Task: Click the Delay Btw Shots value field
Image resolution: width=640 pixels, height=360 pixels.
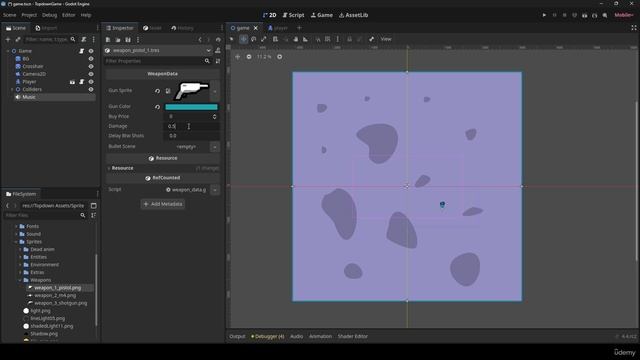Action: [x=192, y=136]
